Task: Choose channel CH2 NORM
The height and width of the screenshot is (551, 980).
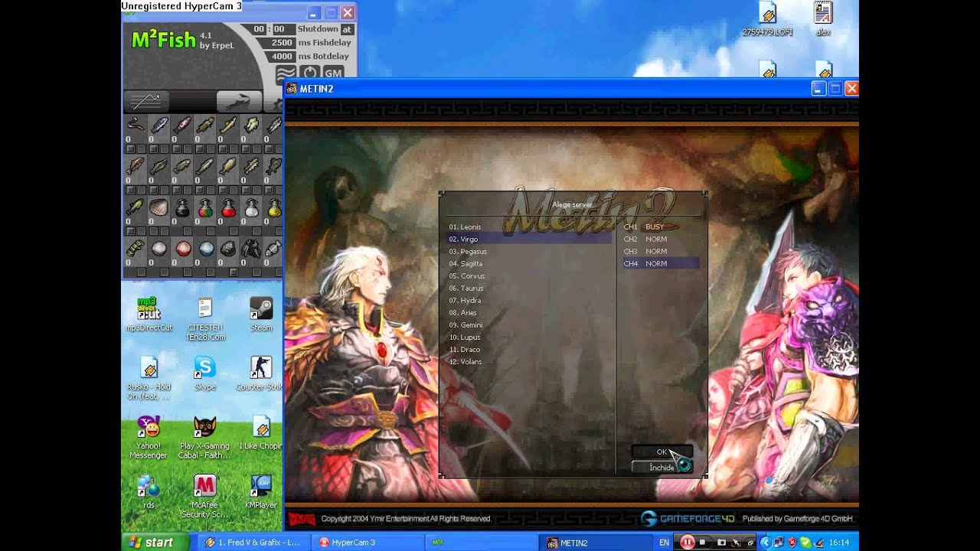Action: (661, 239)
